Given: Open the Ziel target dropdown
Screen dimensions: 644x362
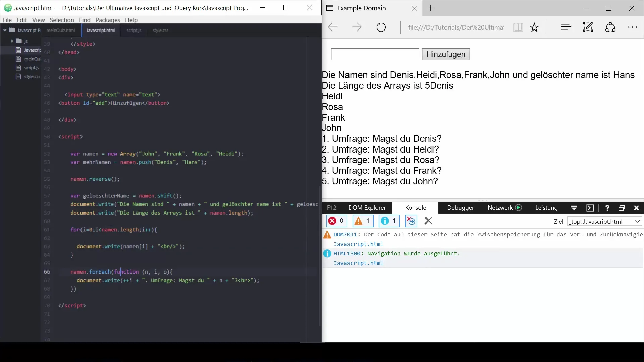Looking at the screenshot, I should [x=604, y=221].
